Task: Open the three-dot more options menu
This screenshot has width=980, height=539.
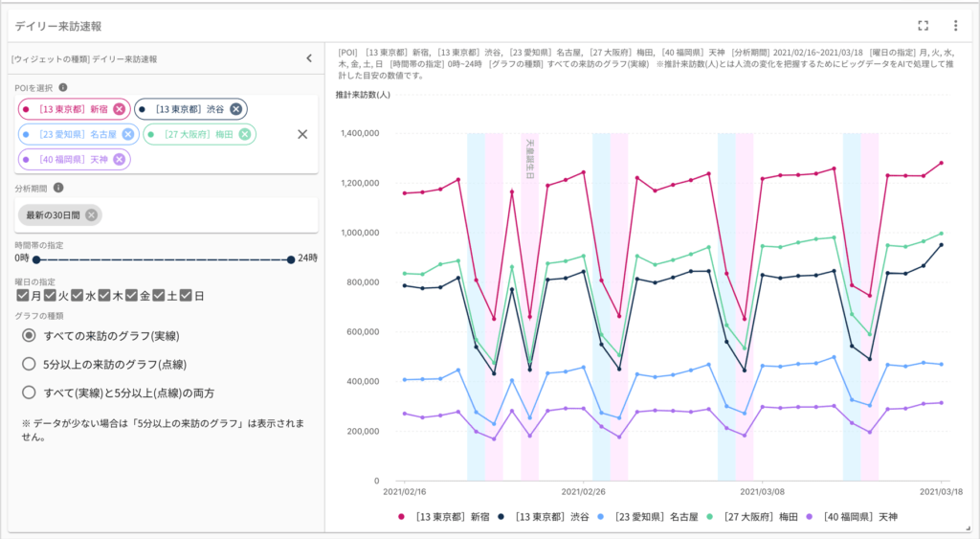Action: point(954,26)
